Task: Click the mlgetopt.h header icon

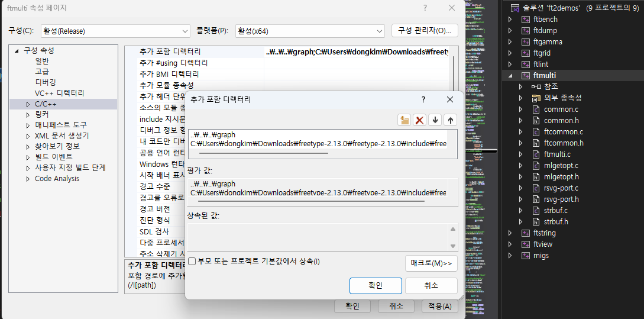Action: click(x=536, y=177)
